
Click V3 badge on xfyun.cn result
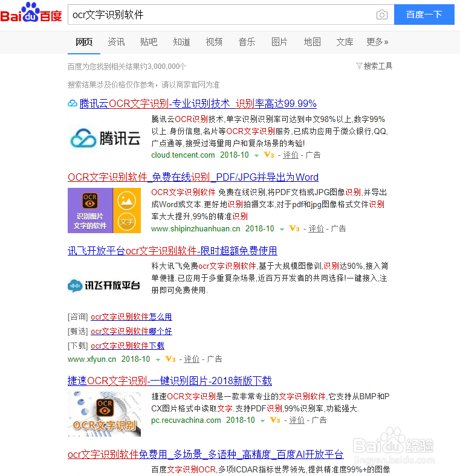(x=170, y=359)
